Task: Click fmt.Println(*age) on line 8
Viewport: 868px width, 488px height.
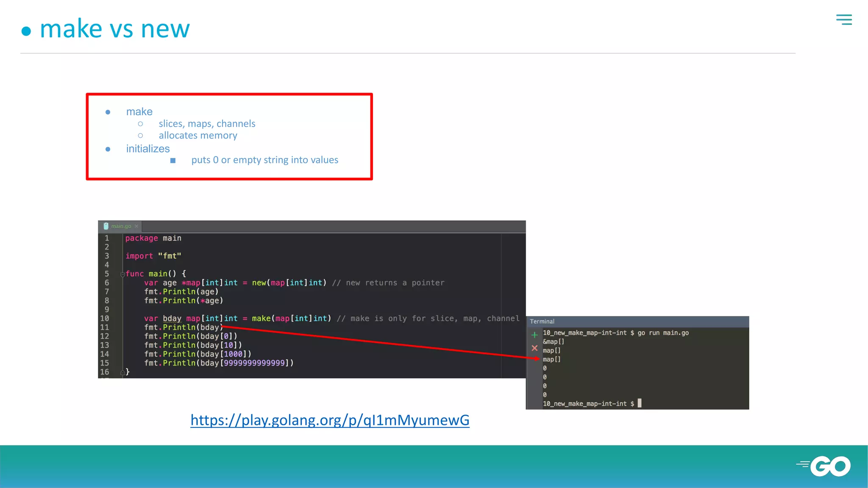Action: pos(184,300)
